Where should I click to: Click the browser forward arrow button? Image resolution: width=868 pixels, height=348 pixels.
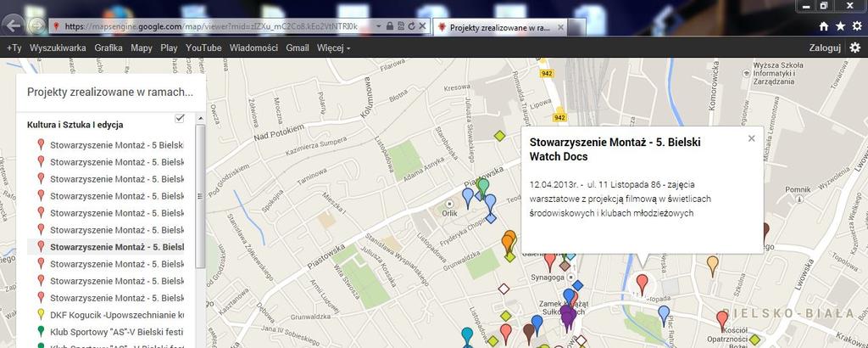tap(36, 25)
